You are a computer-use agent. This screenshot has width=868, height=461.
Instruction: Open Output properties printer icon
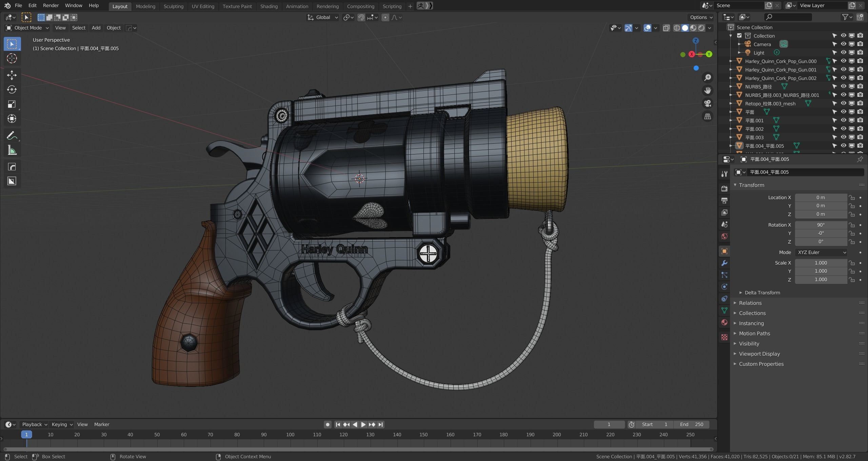point(724,201)
